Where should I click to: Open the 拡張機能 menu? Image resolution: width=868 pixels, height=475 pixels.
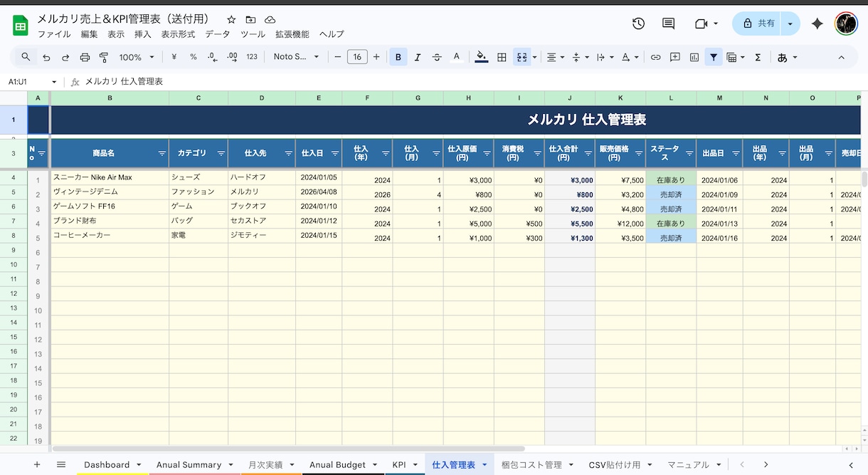click(x=292, y=34)
